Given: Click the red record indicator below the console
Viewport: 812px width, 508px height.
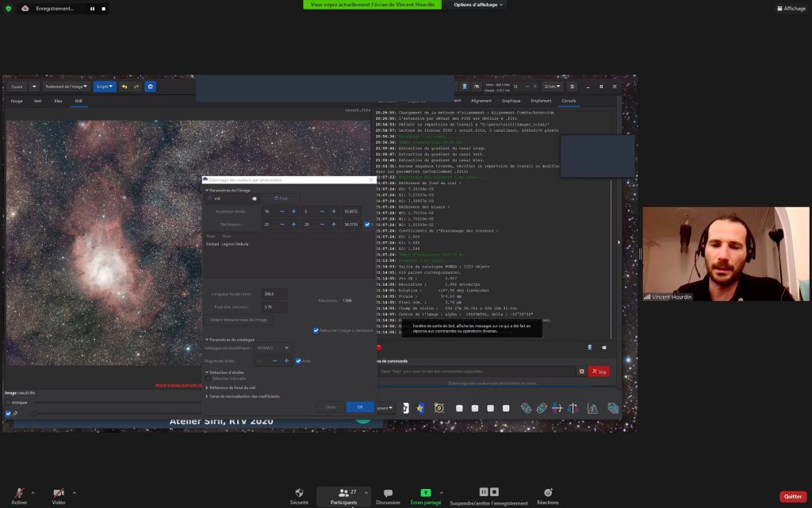Looking at the screenshot, I should tap(379, 348).
